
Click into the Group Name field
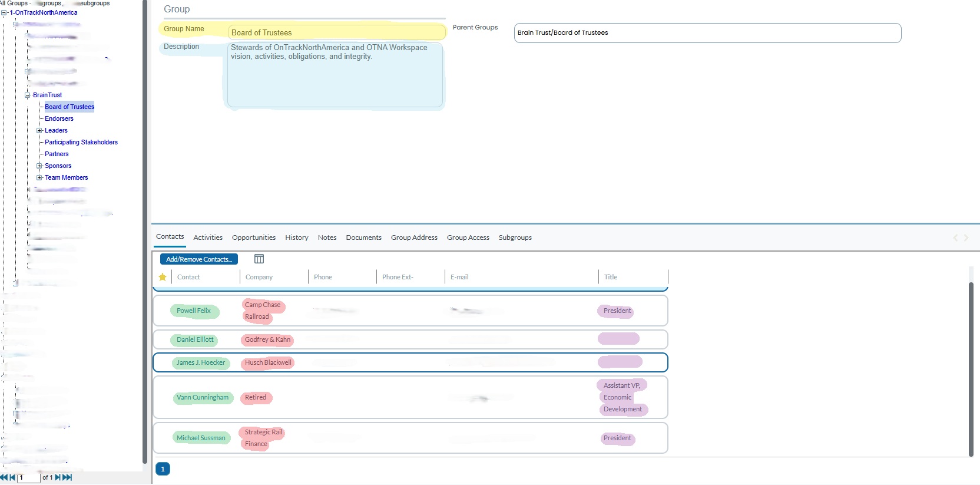[336, 32]
